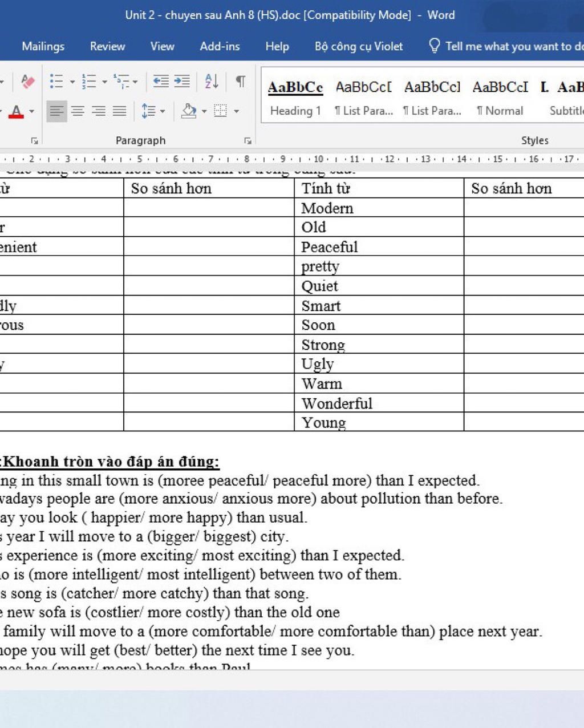Click Tell me what you want search
Image resolution: width=584 pixels, height=728 pixels.
click(514, 46)
